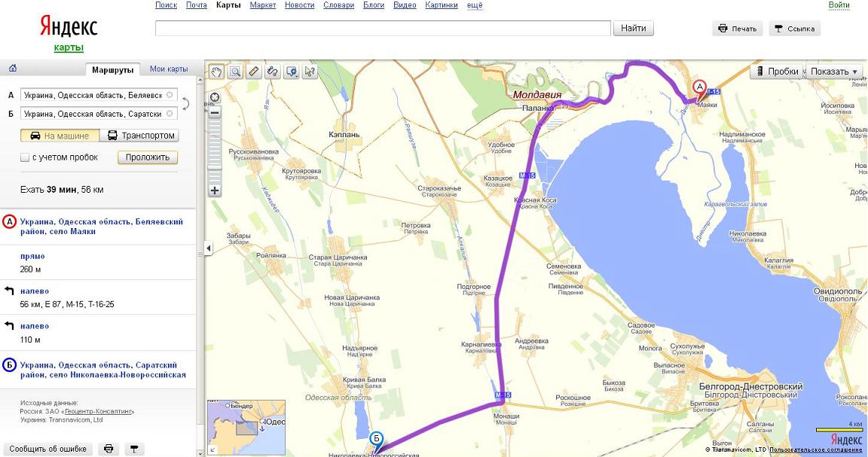The height and width of the screenshot is (457, 868).
Task: Zoom in with the plus button
Action: [215, 190]
